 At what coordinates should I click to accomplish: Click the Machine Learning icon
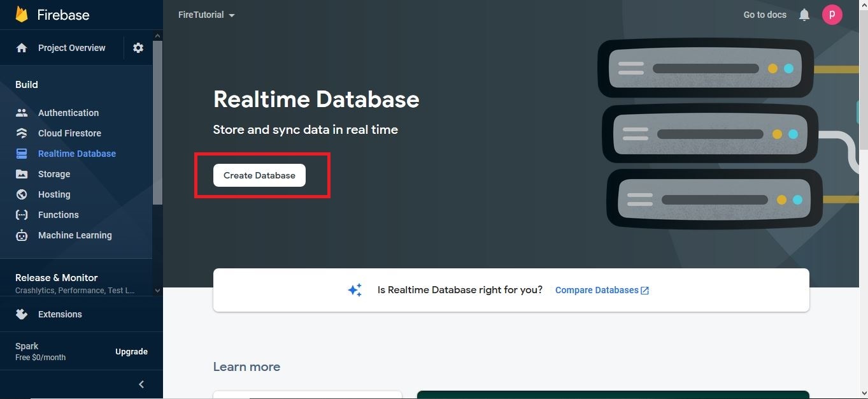click(22, 235)
